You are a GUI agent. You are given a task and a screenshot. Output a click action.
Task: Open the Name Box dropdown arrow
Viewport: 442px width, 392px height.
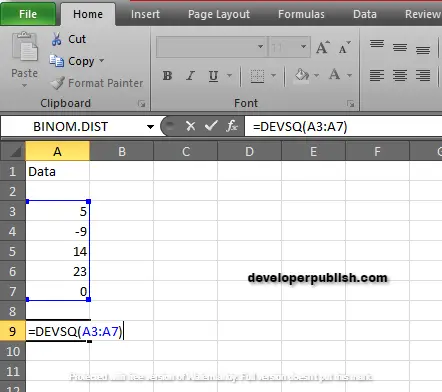(150, 127)
